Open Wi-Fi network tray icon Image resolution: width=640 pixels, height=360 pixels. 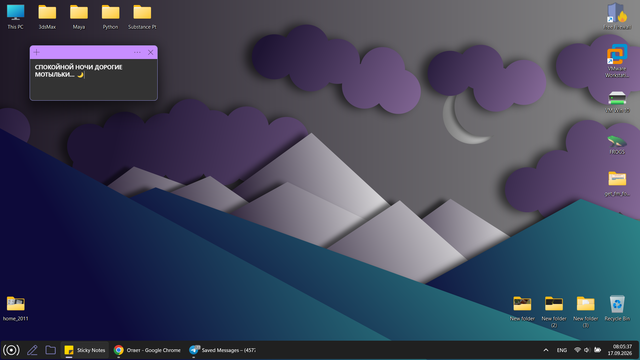pos(577,350)
